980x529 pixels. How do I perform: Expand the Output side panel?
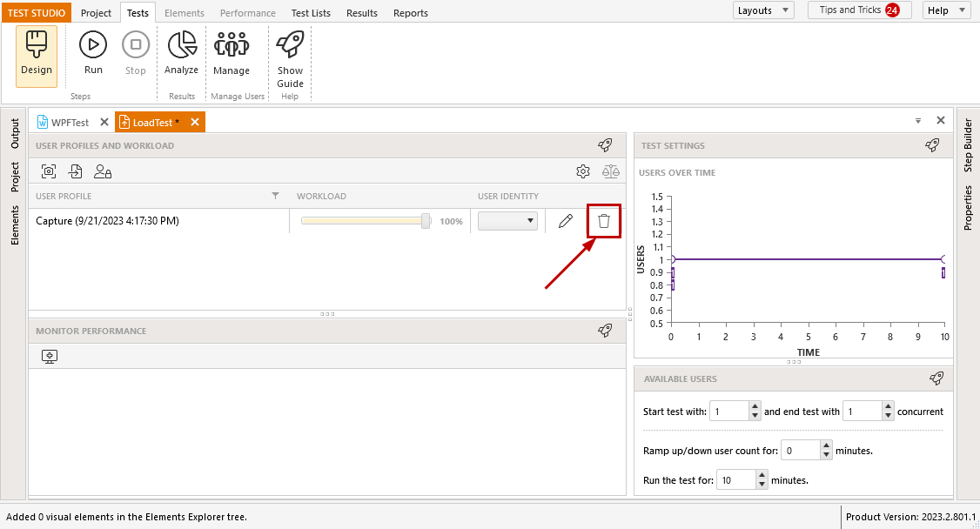[x=15, y=134]
